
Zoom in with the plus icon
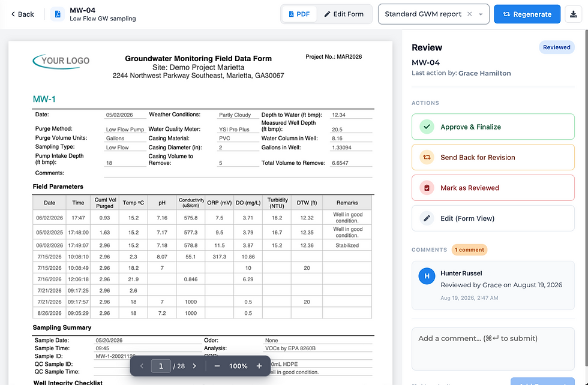[259, 366]
